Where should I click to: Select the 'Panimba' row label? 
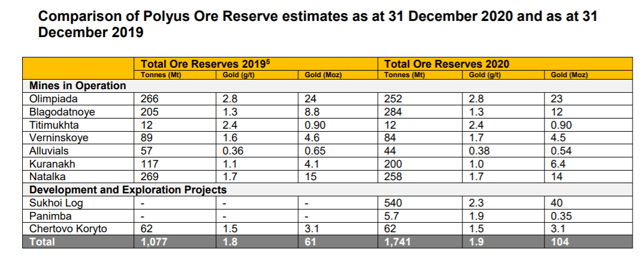pos(50,216)
